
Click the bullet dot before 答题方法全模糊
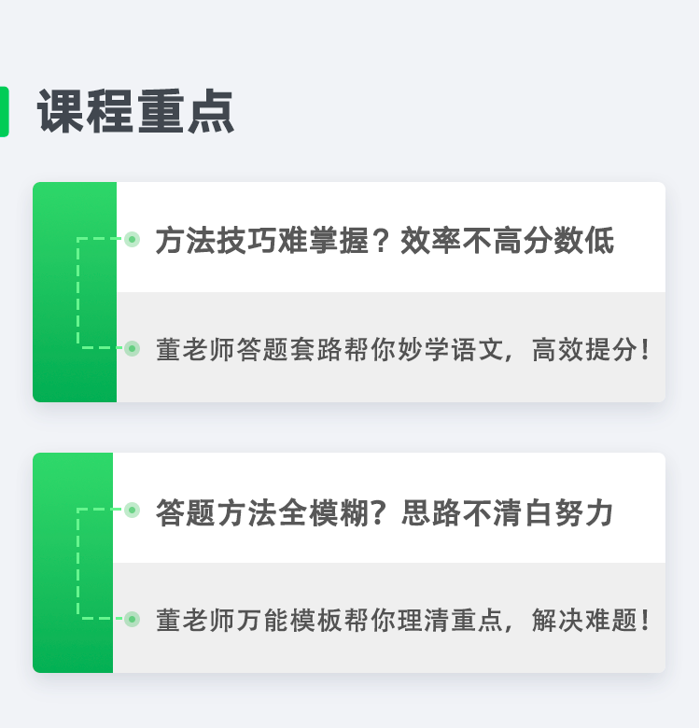pos(133,510)
